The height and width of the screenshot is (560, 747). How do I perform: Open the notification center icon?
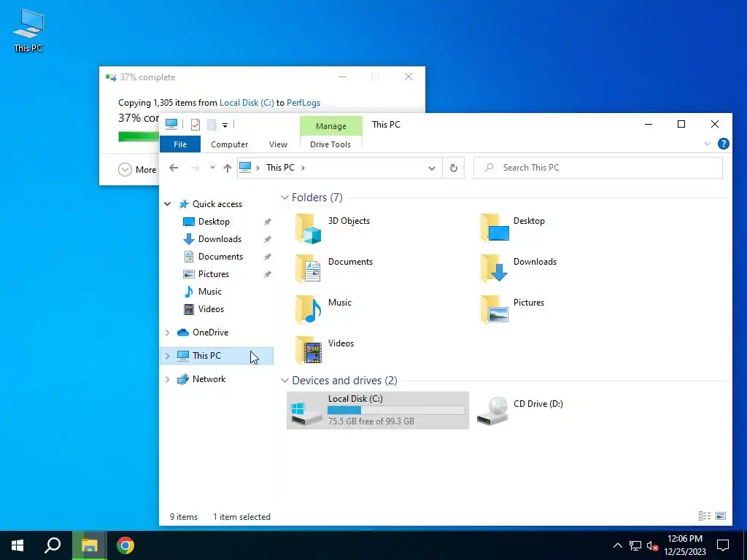[723, 545]
